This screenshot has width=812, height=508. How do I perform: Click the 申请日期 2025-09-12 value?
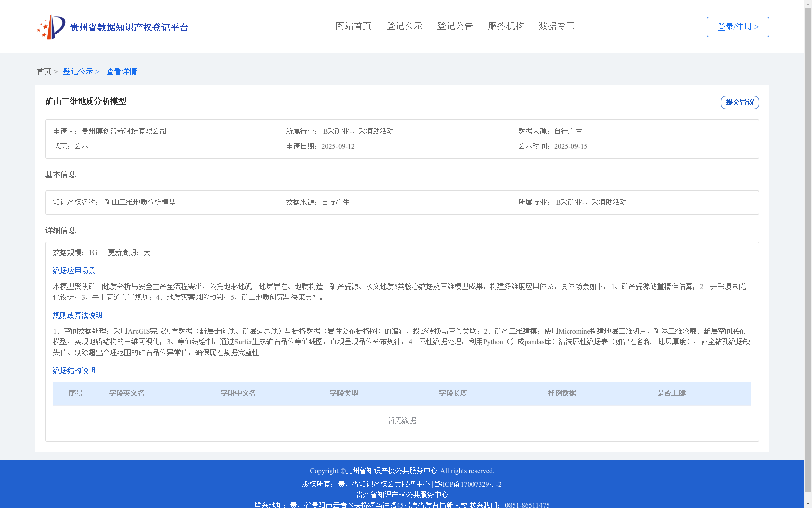338,146
